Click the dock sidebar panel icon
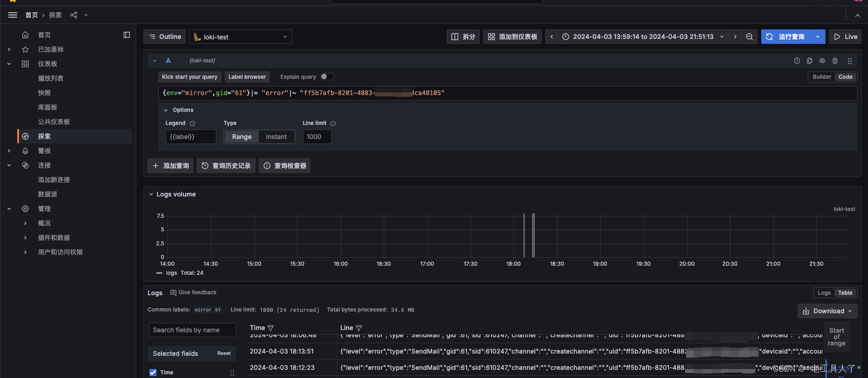The image size is (868, 378). pos(127,35)
